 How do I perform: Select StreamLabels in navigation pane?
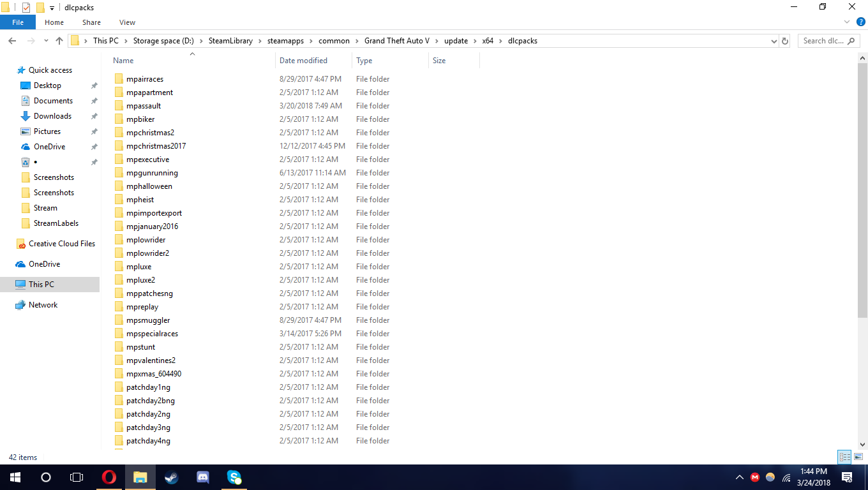pos(56,223)
